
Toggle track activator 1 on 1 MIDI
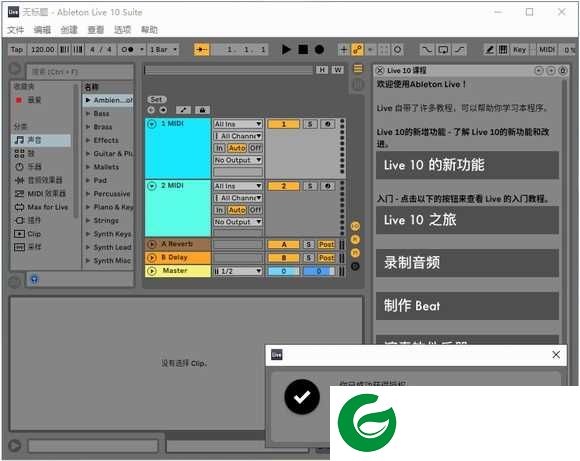283,124
